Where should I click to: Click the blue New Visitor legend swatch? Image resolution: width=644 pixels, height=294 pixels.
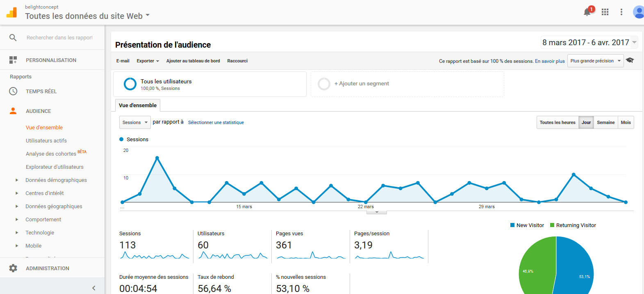coord(512,225)
